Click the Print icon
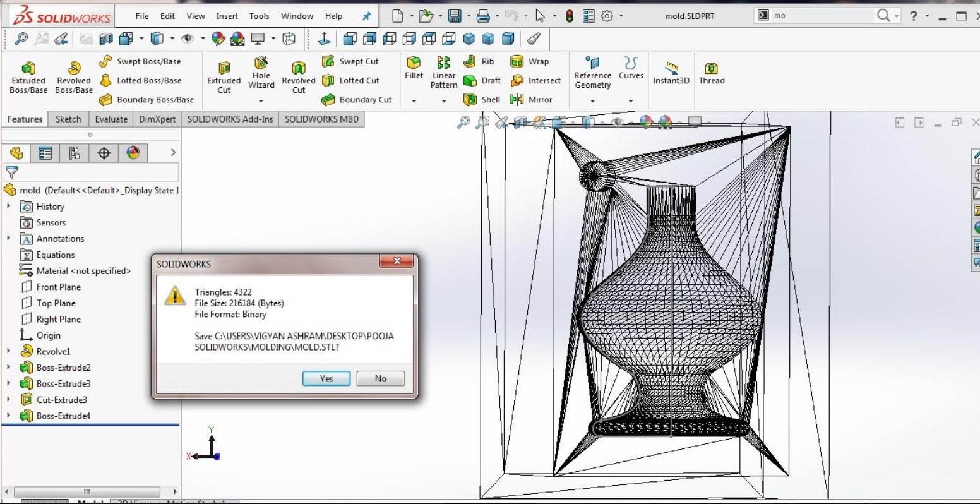Image resolution: width=980 pixels, height=504 pixels. 483,16
